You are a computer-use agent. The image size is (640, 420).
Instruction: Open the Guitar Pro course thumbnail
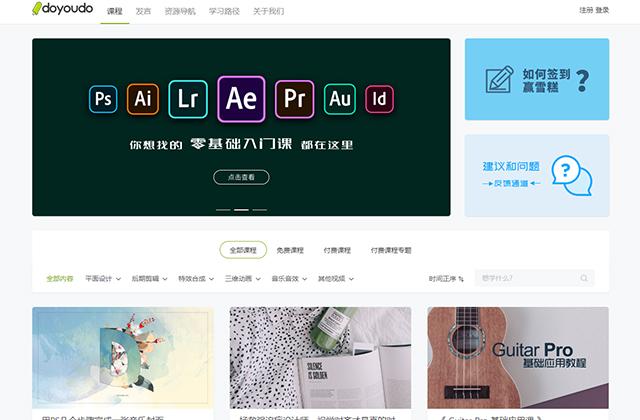(x=518, y=358)
